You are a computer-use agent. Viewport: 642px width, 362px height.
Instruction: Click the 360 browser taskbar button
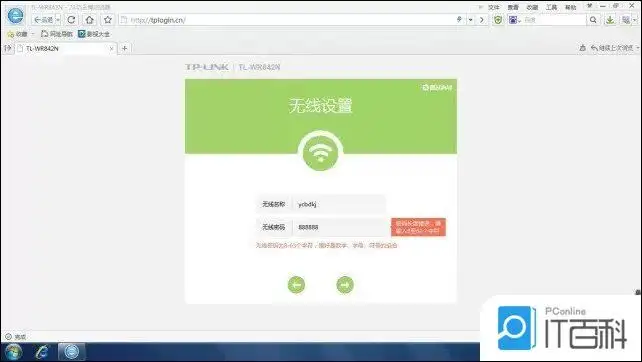point(72,352)
